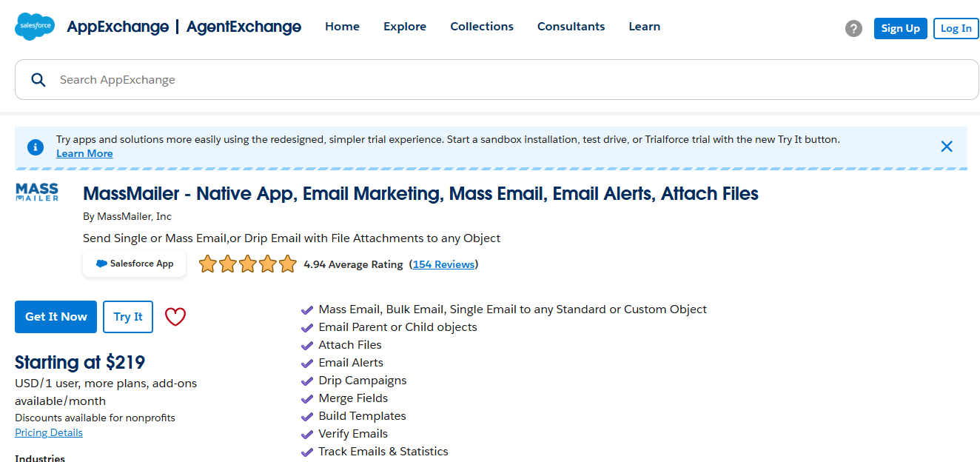This screenshot has height=462, width=980.
Task: Click the Salesforce App badge
Action: pos(134,263)
